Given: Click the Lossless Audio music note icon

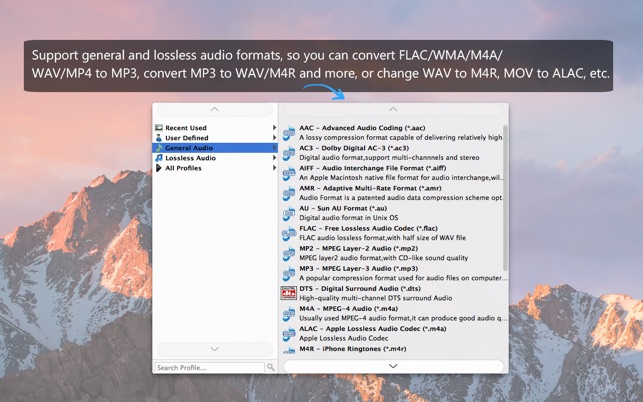Looking at the screenshot, I should click(x=159, y=158).
